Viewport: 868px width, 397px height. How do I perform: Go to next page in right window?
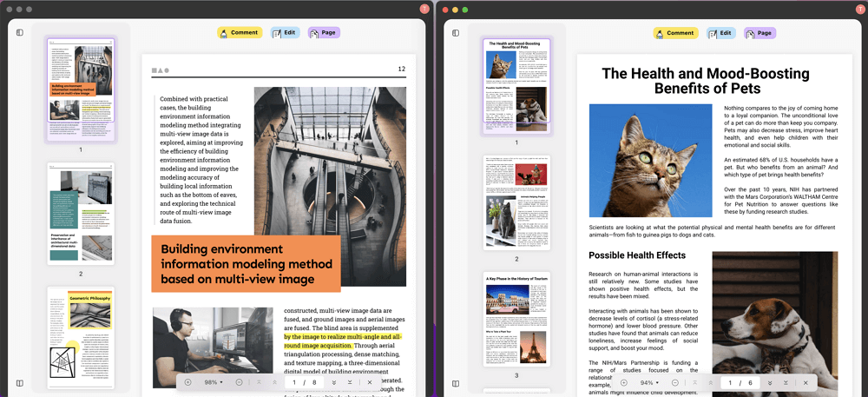(769, 382)
